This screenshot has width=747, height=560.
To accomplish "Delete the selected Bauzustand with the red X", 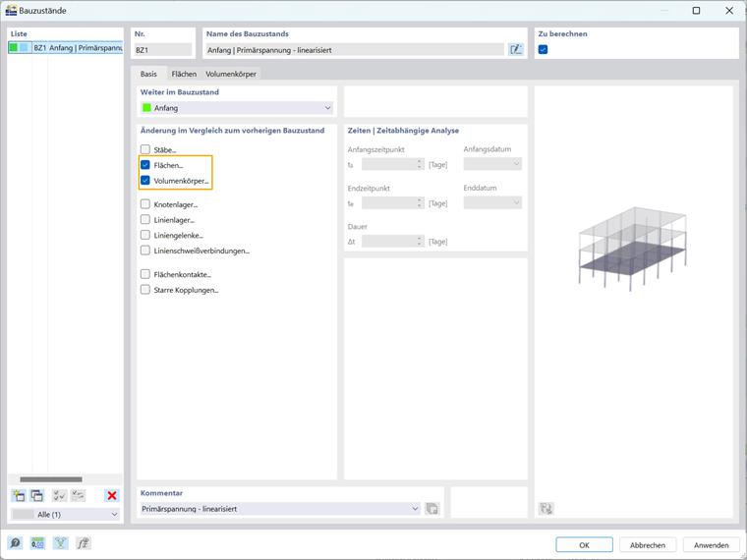I will click(x=112, y=495).
